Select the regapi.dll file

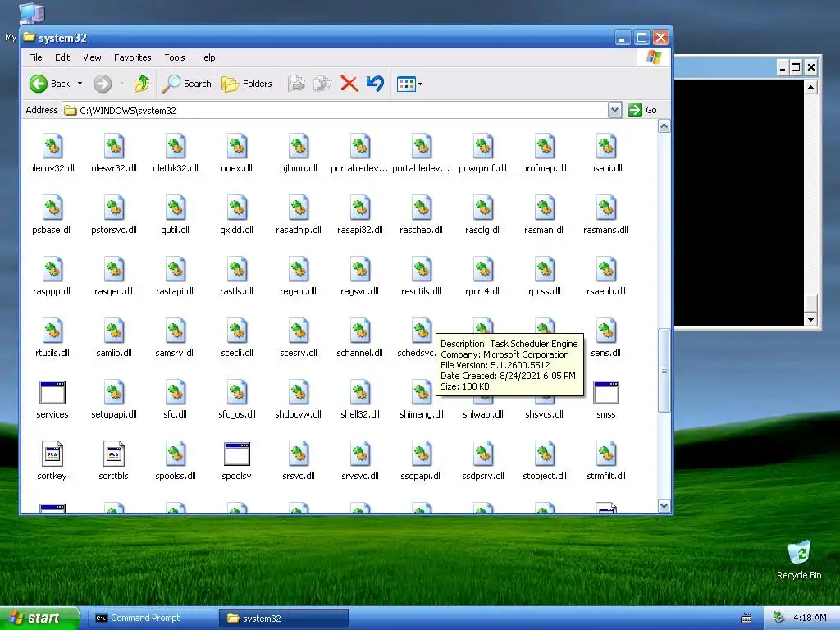click(x=299, y=276)
